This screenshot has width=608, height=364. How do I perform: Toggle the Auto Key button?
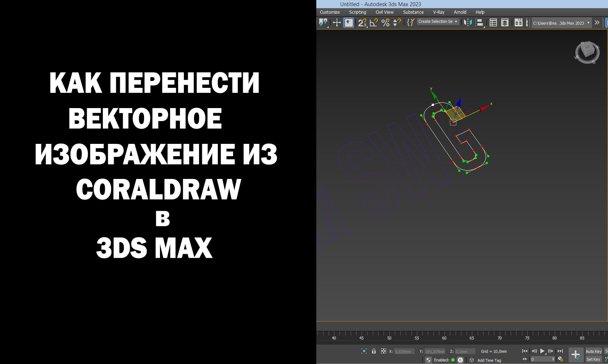click(x=594, y=351)
